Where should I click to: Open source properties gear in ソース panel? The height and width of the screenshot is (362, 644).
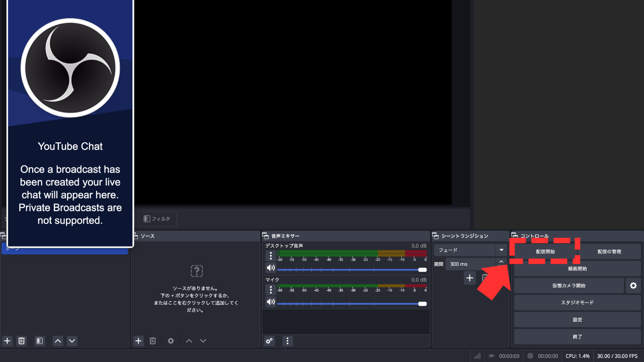(x=171, y=341)
